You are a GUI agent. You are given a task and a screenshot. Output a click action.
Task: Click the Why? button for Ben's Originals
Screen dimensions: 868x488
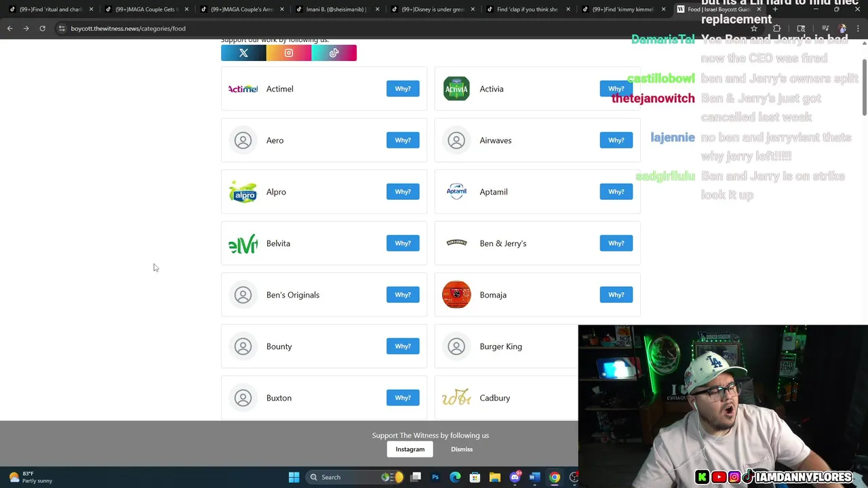(403, 295)
